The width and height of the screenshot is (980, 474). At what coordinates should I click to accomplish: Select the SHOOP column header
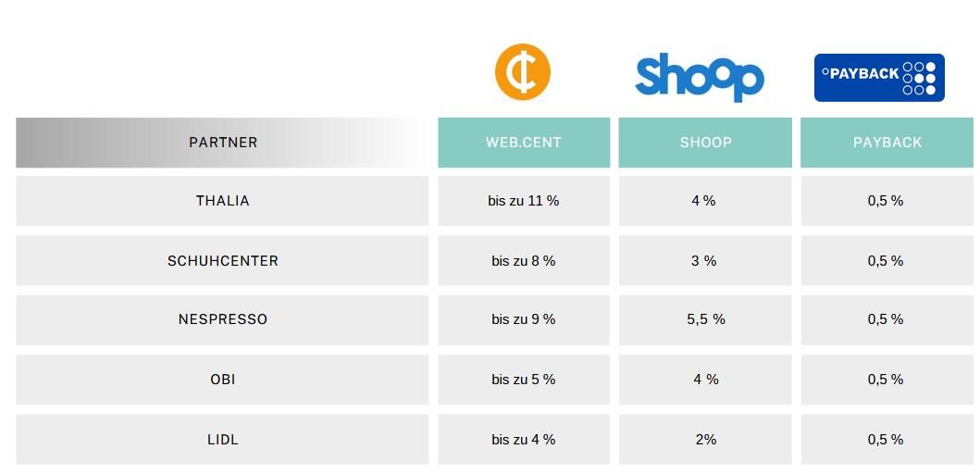tap(705, 143)
